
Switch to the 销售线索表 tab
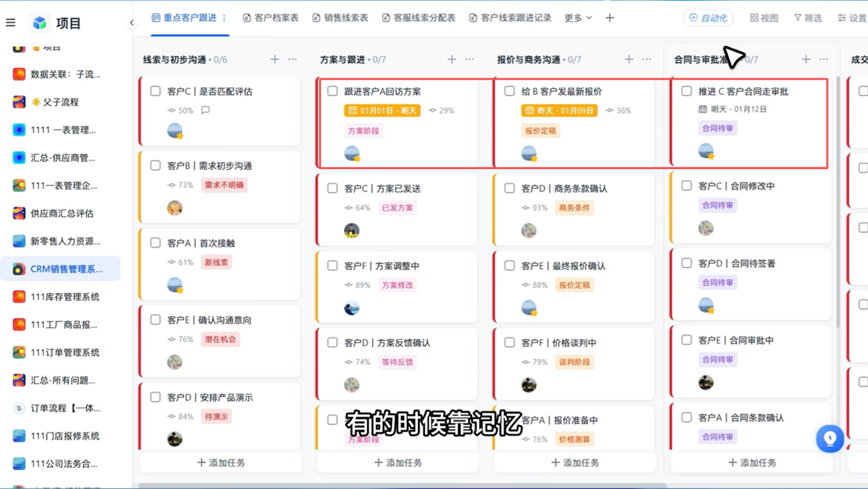point(340,18)
